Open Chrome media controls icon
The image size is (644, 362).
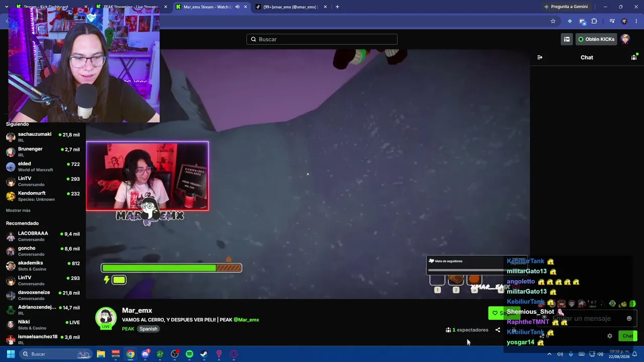612,21
